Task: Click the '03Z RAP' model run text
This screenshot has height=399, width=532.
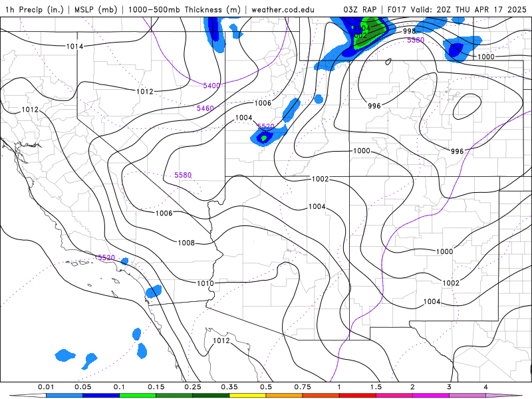Action: pyautogui.click(x=360, y=9)
